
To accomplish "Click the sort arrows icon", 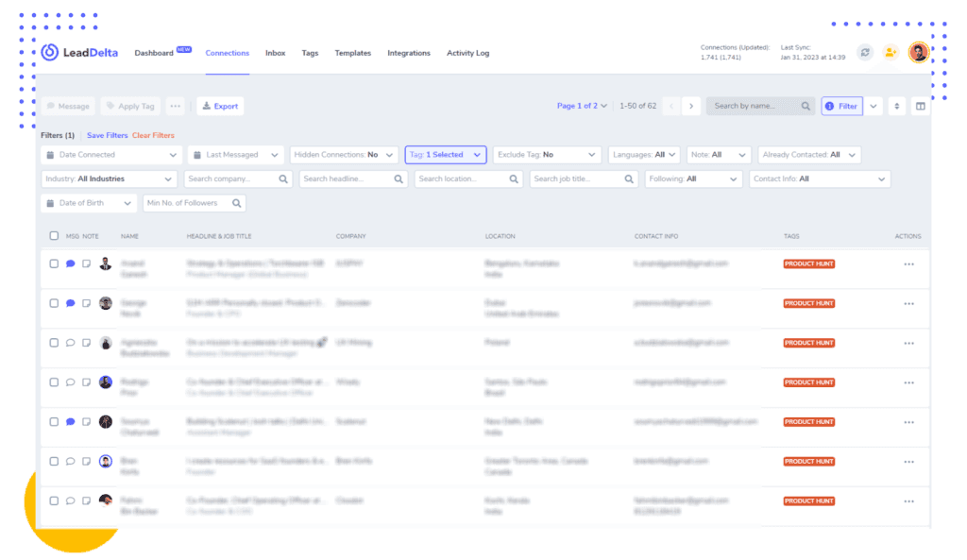I will (897, 106).
